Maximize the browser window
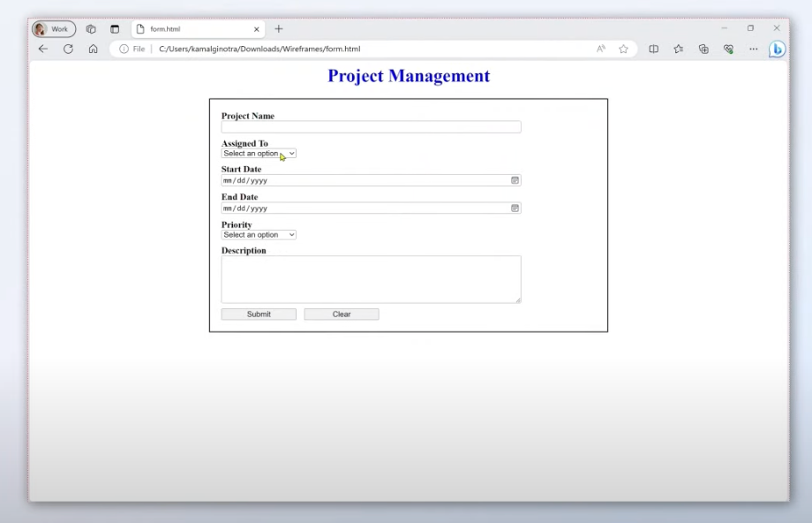The image size is (812, 523). pos(750,28)
